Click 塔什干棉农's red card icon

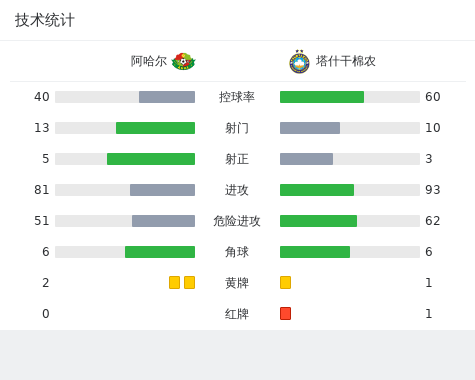pyautogui.click(x=285, y=313)
